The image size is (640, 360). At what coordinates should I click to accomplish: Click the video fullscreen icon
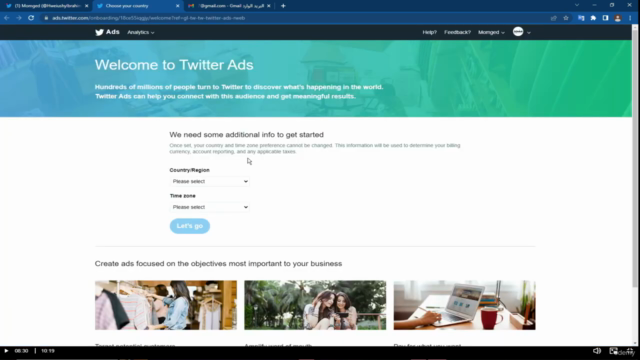(630, 351)
